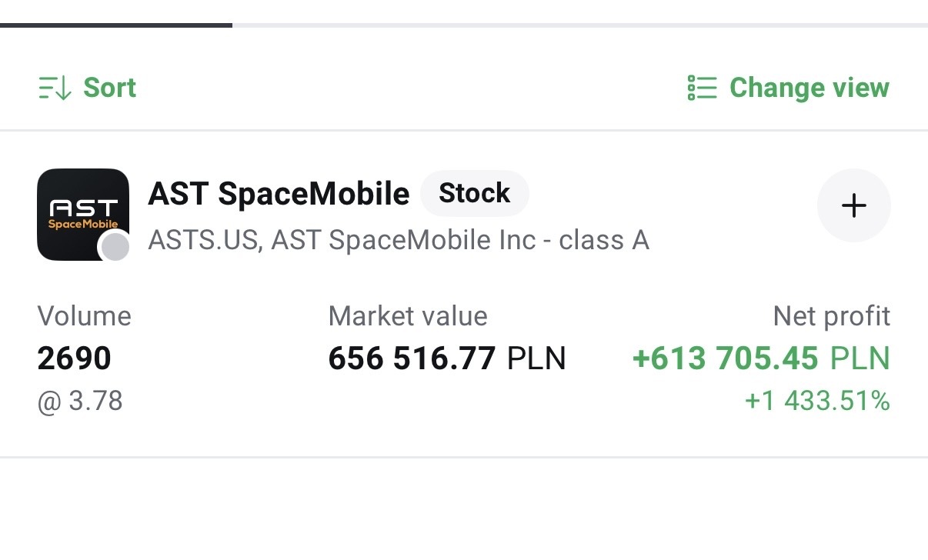This screenshot has height=560, width=928.
Task: Click the grey status dot on AST logo
Action: pyautogui.click(x=116, y=248)
